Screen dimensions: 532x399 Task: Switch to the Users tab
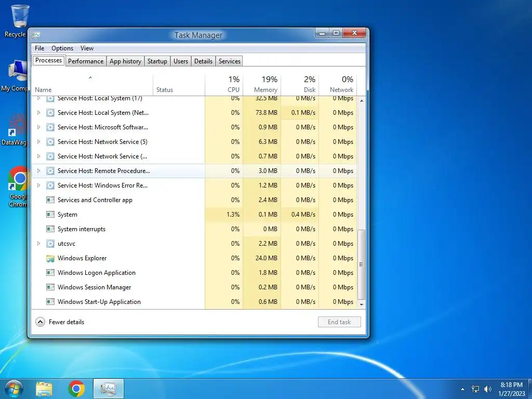click(x=181, y=61)
